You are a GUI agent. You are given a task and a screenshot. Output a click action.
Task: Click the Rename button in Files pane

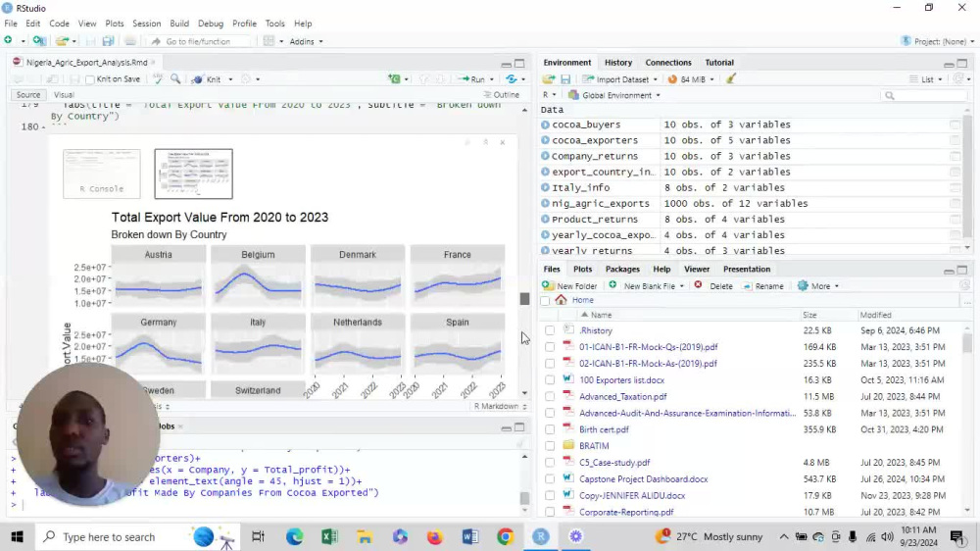tap(762, 286)
